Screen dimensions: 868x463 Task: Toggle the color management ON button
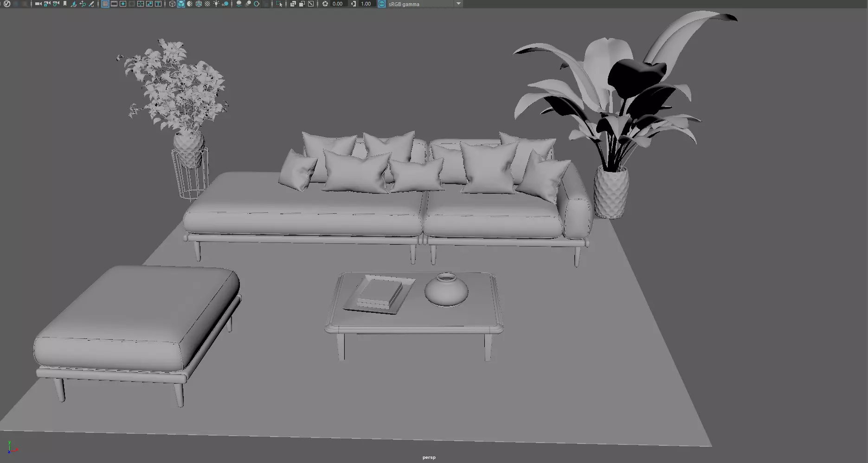click(x=381, y=4)
